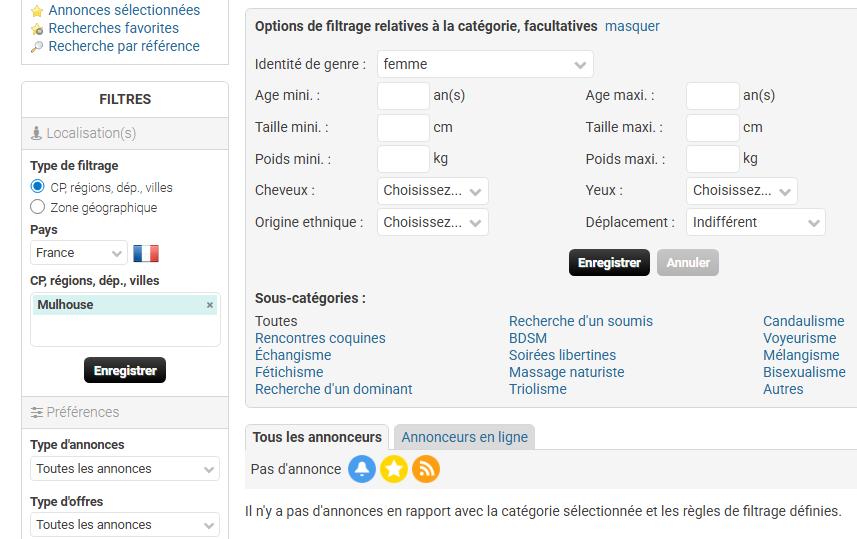857x539 pixels.
Task: Open Voyeurisme sub-category
Action: point(800,338)
